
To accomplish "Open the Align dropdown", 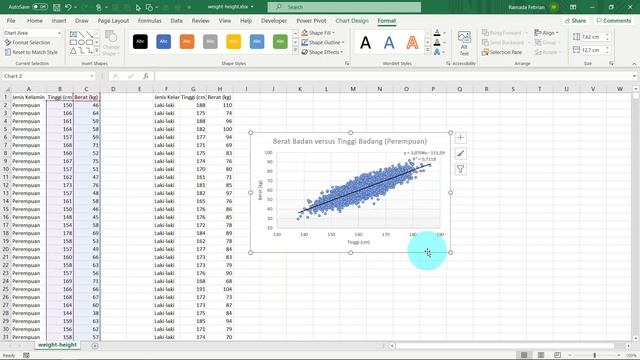I will pos(547,33).
